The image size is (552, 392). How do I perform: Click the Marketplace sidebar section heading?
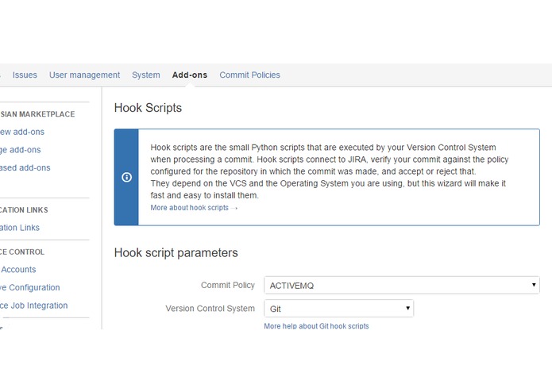37,114
